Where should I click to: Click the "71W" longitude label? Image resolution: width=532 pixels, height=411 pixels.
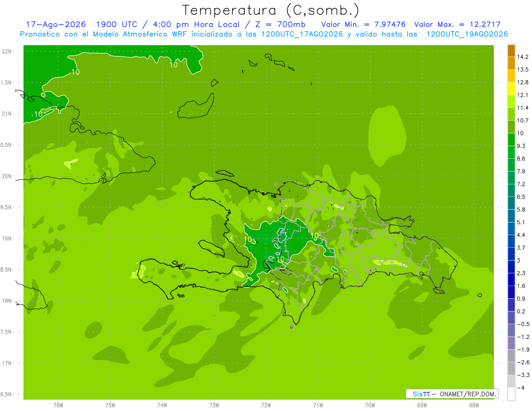tap(318, 405)
